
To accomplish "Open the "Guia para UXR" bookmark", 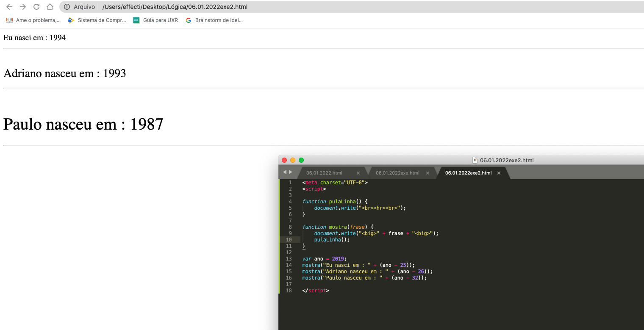I will tap(155, 20).
